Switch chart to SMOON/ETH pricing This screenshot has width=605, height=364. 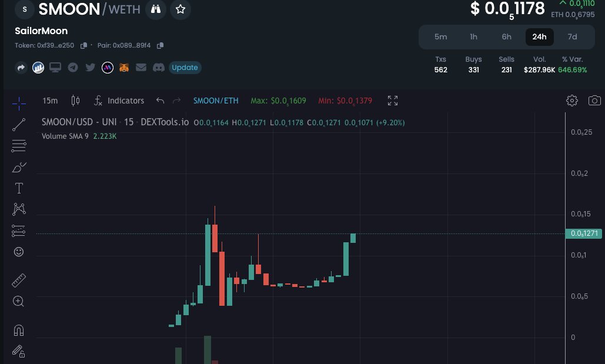coord(216,101)
